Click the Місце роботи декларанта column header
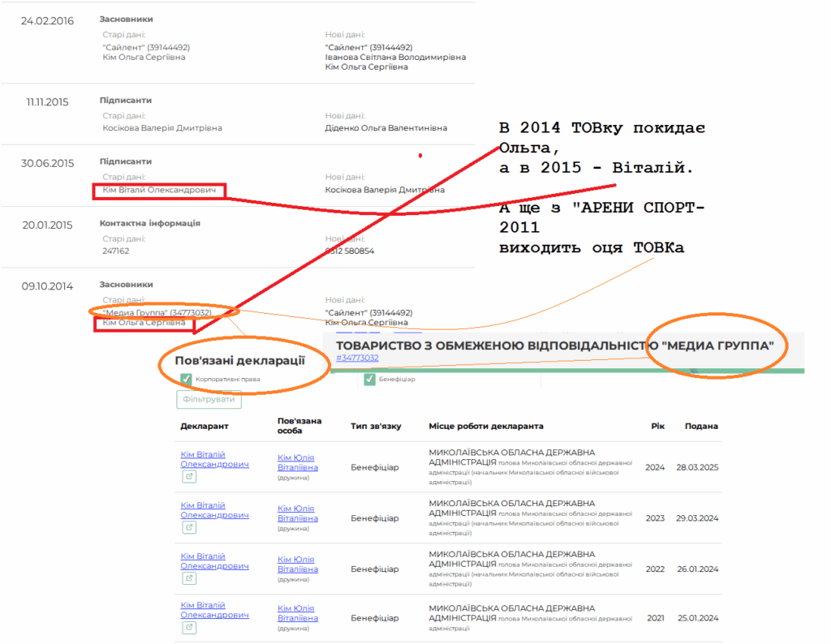The width and height of the screenshot is (831, 644). [485, 426]
